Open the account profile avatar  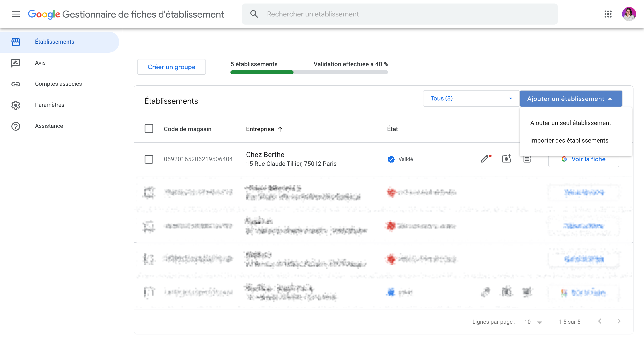click(629, 14)
